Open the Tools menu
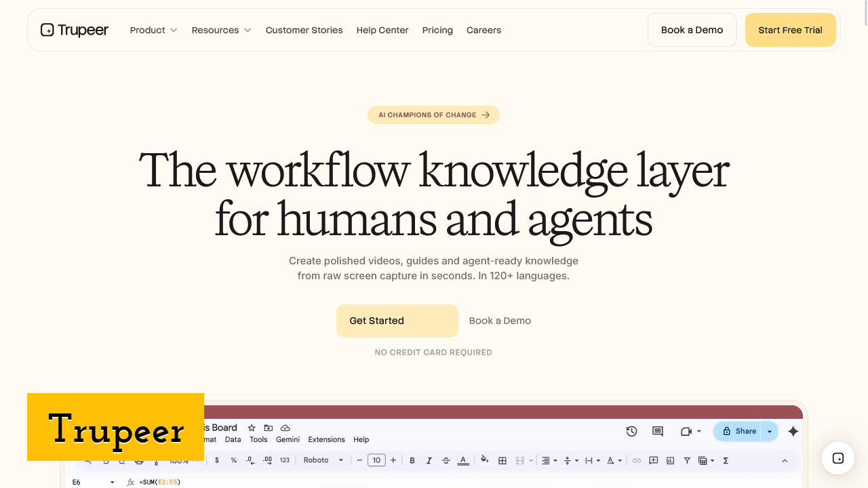Image resolution: width=868 pixels, height=488 pixels. [x=258, y=439]
